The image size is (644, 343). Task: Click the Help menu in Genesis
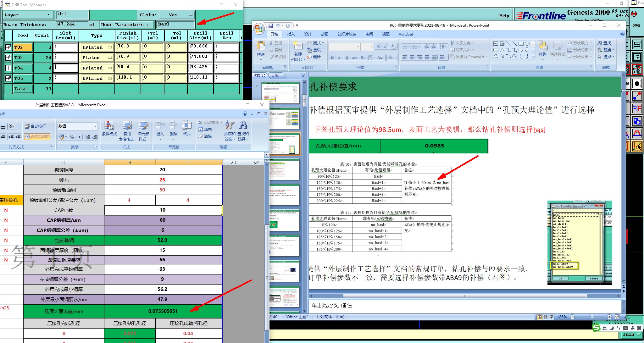pyautogui.click(x=504, y=16)
